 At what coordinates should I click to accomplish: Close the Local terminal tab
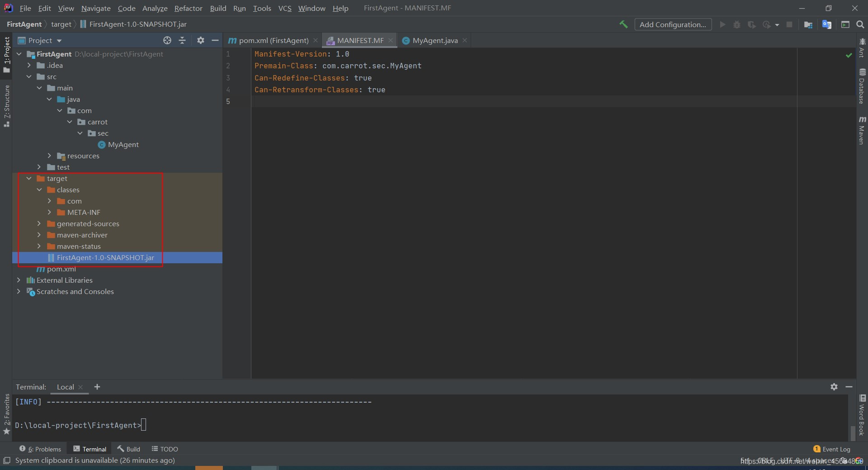tap(80, 387)
